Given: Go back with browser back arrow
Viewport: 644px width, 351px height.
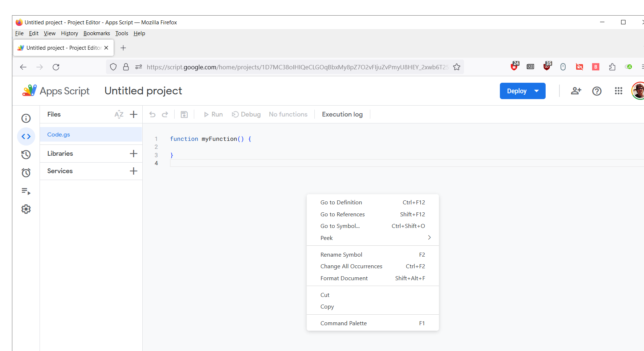Looking at the screenshot, I should coord(23,67).
